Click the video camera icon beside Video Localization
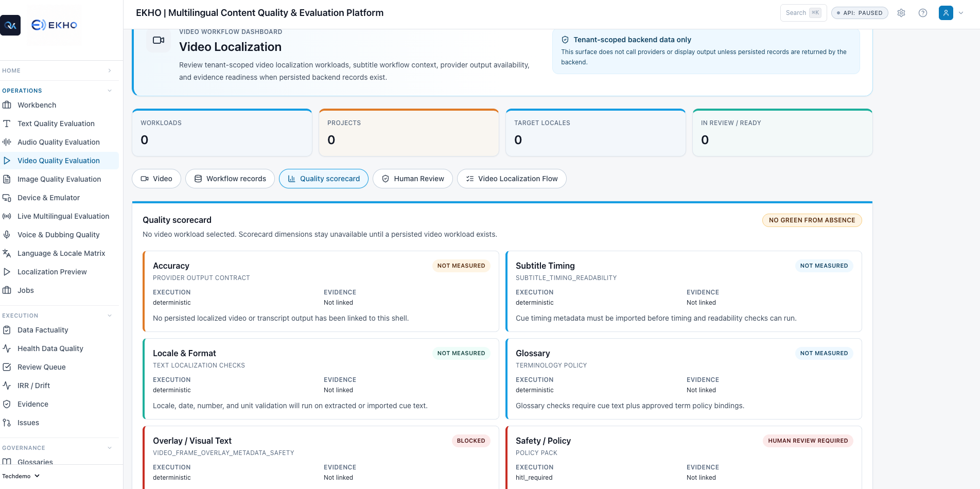 tap(159, 40)
